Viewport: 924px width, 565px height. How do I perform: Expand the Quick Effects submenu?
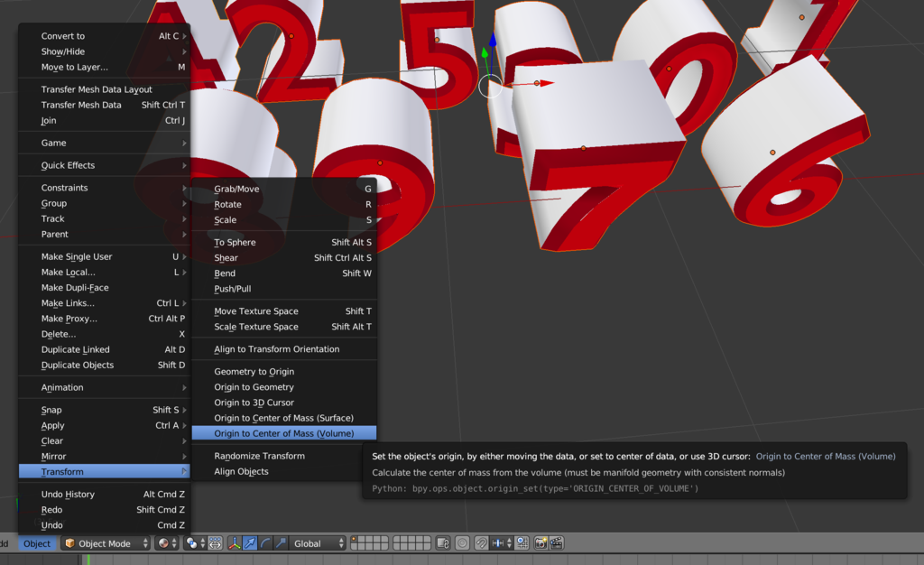105,165
